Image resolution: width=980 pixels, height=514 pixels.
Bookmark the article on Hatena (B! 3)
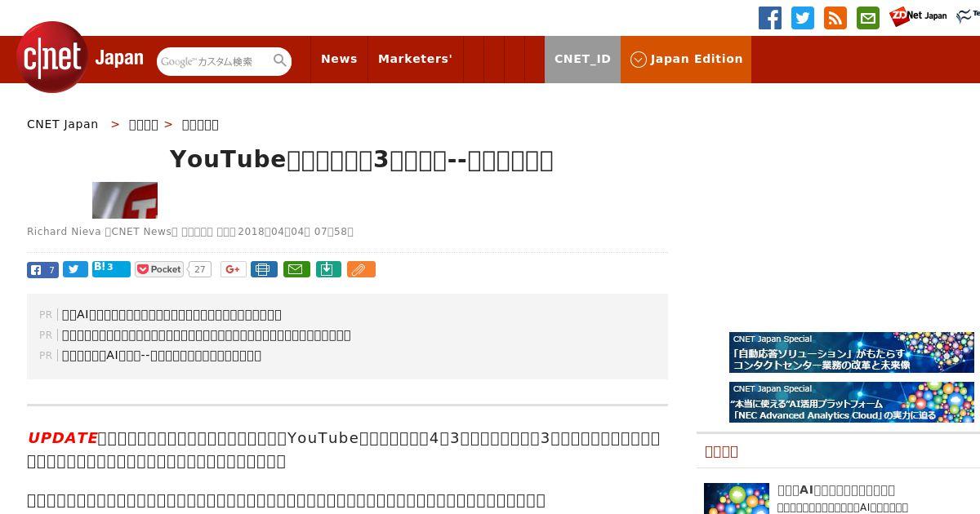(x=111, y=268)
